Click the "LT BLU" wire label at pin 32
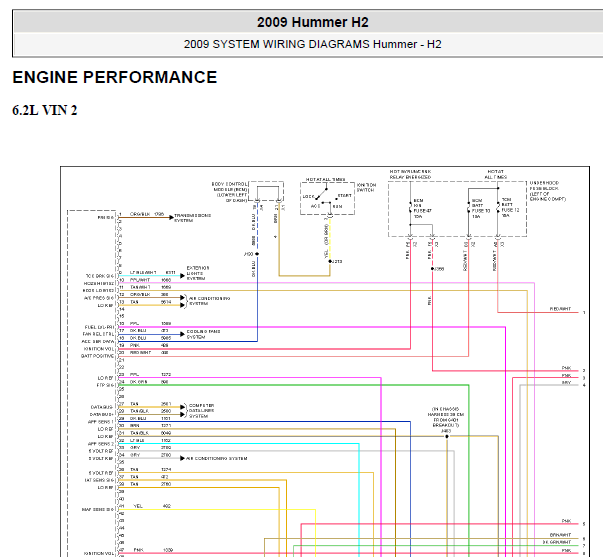603x557 pixels. (137, 440)
